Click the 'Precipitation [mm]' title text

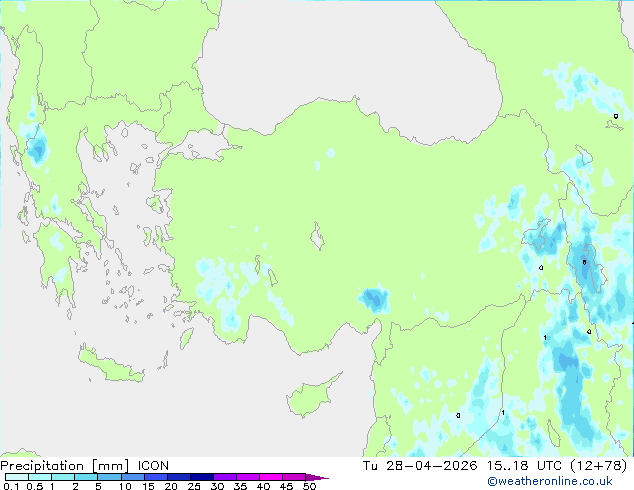pyautogui.click(x=65, y=466)
